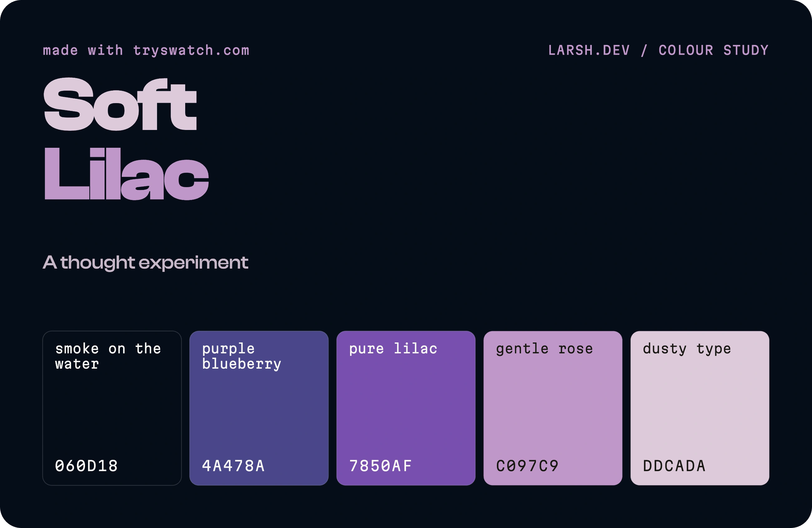Click hex code 4A478A

(x=234, y=466)
